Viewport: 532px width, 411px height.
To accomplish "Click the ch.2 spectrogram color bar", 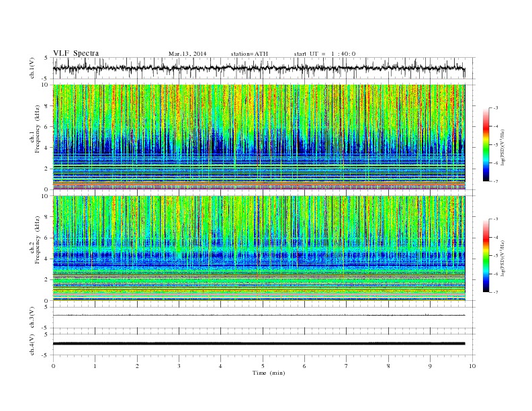I will (486, 255).
